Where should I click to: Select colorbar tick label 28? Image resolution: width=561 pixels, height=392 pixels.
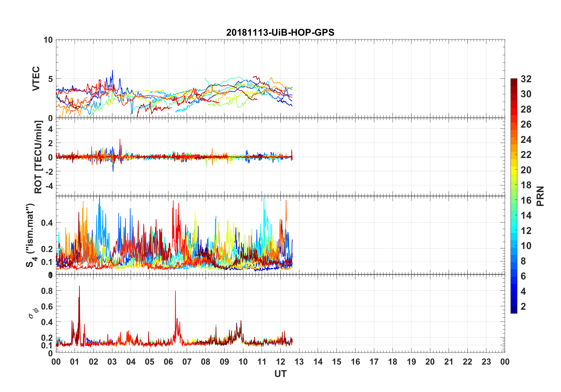point(526,109)
